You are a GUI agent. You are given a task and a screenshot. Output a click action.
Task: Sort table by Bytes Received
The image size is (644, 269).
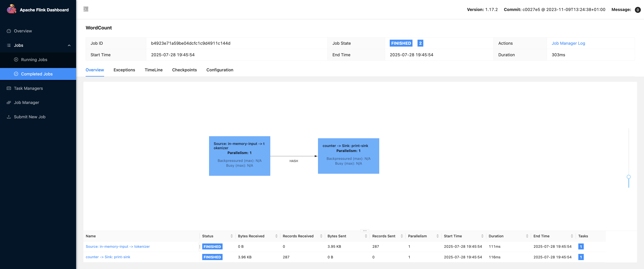(276, 236)
